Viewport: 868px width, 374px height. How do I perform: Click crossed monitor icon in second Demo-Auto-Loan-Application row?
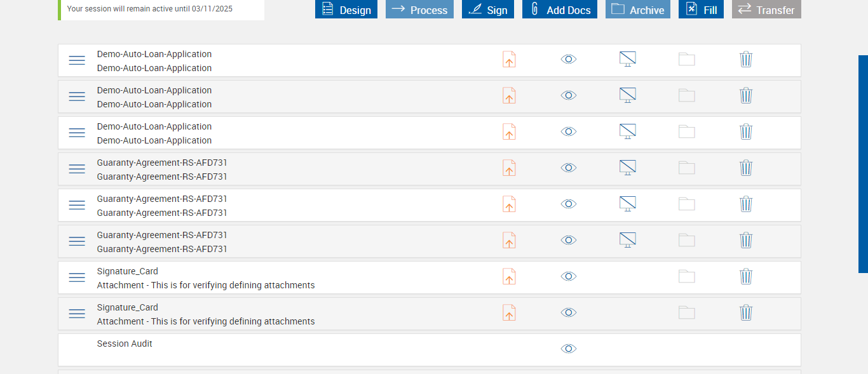(628, 95)
